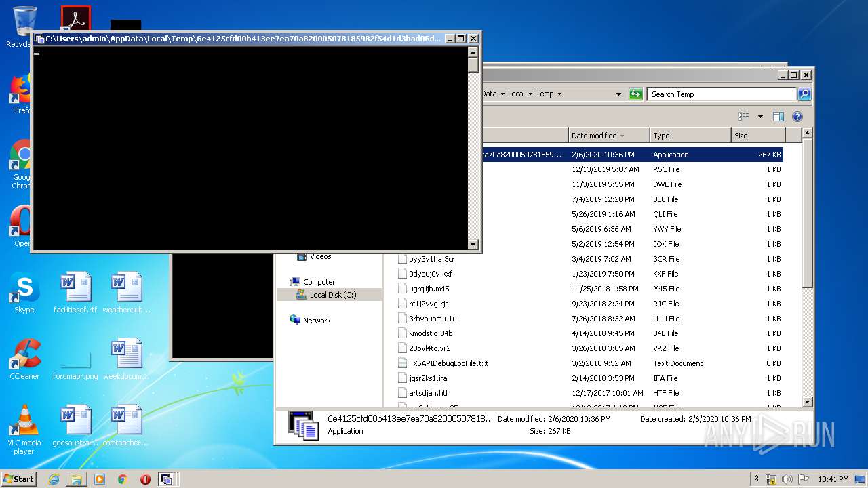Open the view options dropdown arrow
Viewport: 868px width, 488px height.
click(760, 117)
